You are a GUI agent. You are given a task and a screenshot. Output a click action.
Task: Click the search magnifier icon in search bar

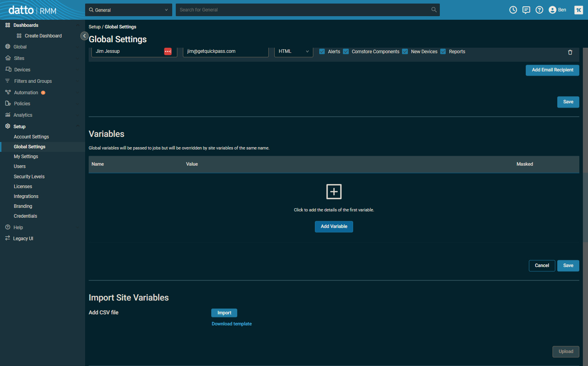click(434, 10)
